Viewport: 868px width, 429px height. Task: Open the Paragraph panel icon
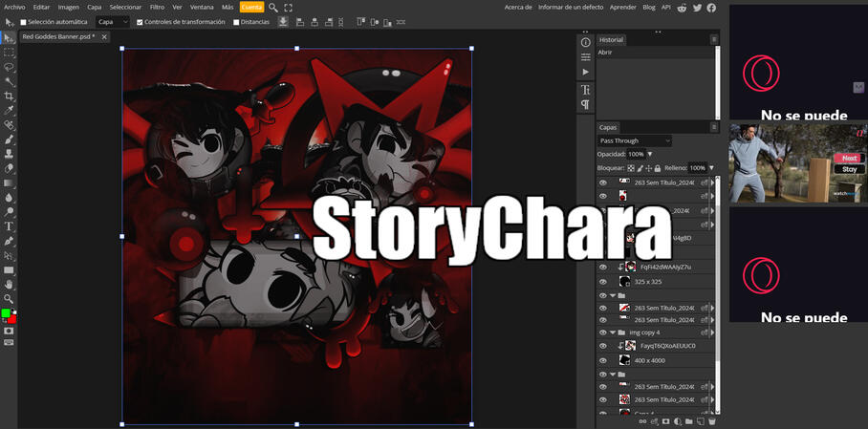click(x=586, y=104)
